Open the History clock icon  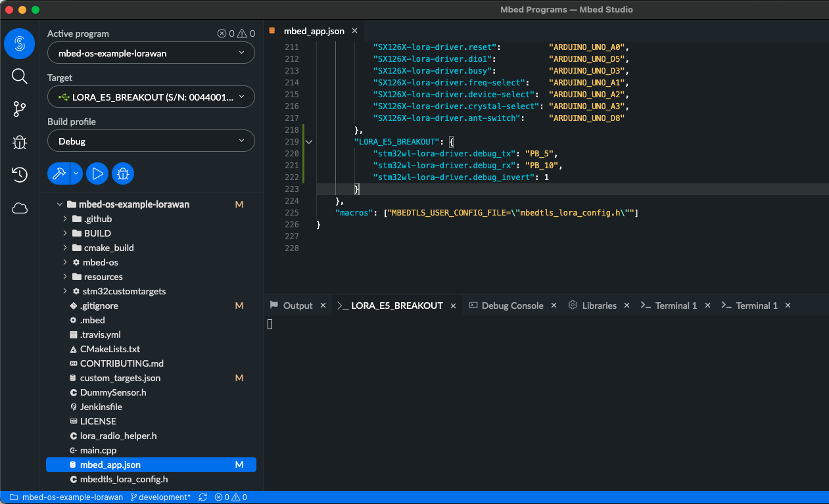point(20,175)
